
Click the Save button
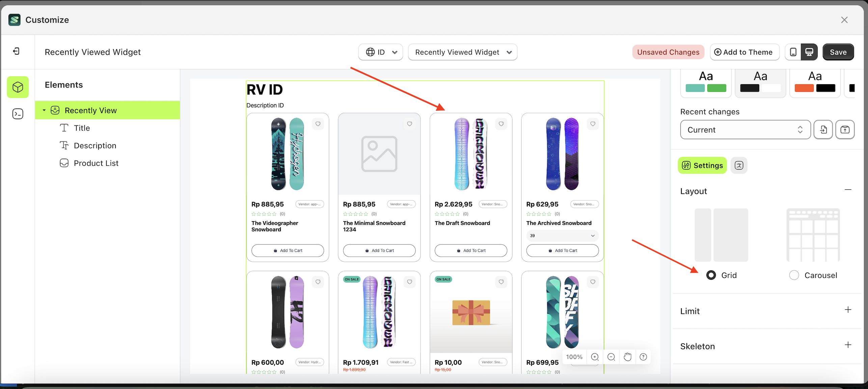coord(838,52)
